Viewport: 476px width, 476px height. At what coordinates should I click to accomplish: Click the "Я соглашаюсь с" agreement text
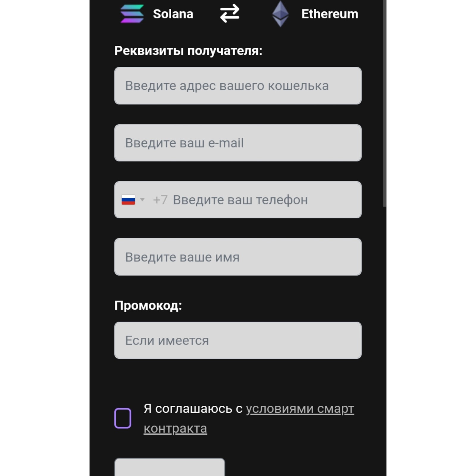point(193,409)
